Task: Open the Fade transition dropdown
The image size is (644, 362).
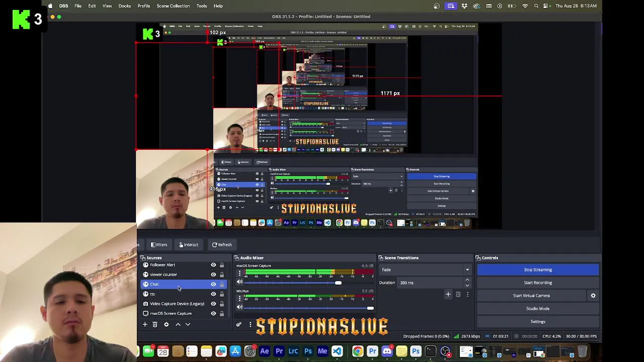Action: tap(426, 269)
